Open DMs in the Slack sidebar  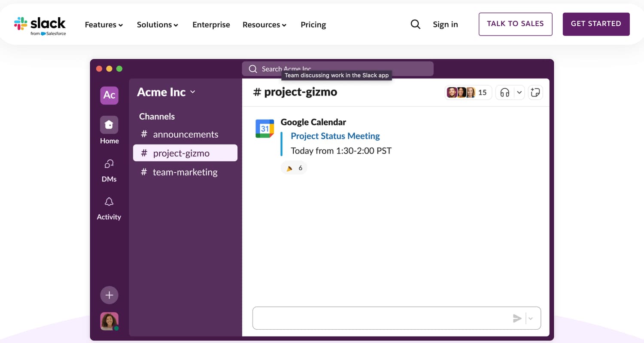pyautogui.click(x=109, y=170)
